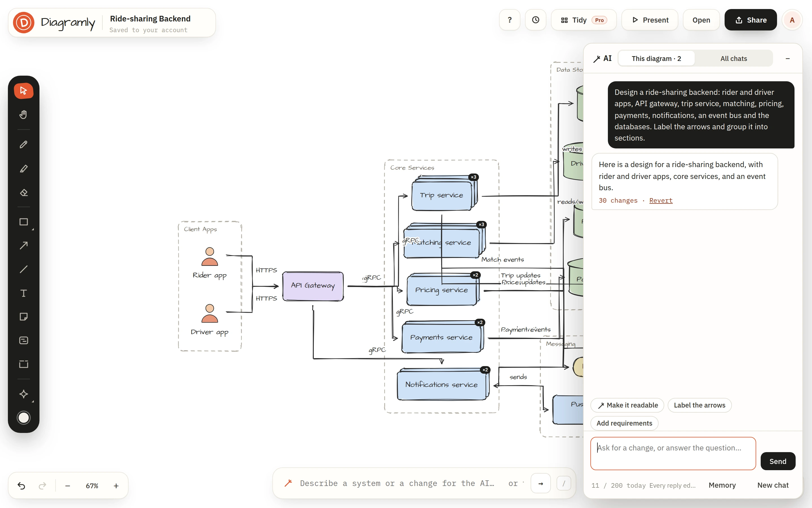Start Present mode

click(x=650, y=20)
